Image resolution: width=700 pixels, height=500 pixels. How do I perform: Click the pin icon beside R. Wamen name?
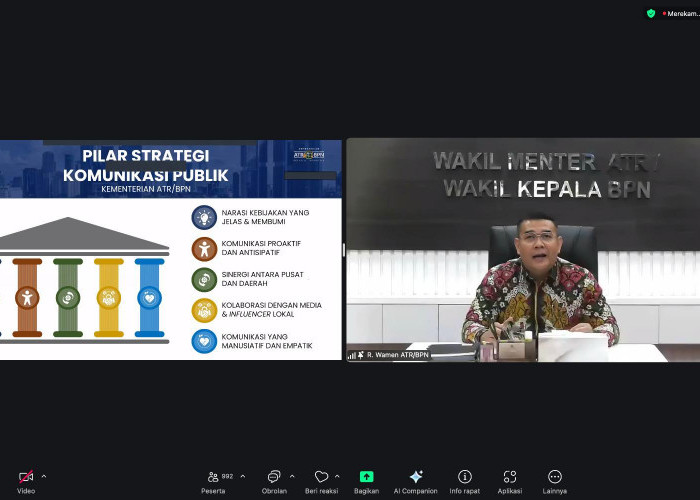(x=360, y=355)
